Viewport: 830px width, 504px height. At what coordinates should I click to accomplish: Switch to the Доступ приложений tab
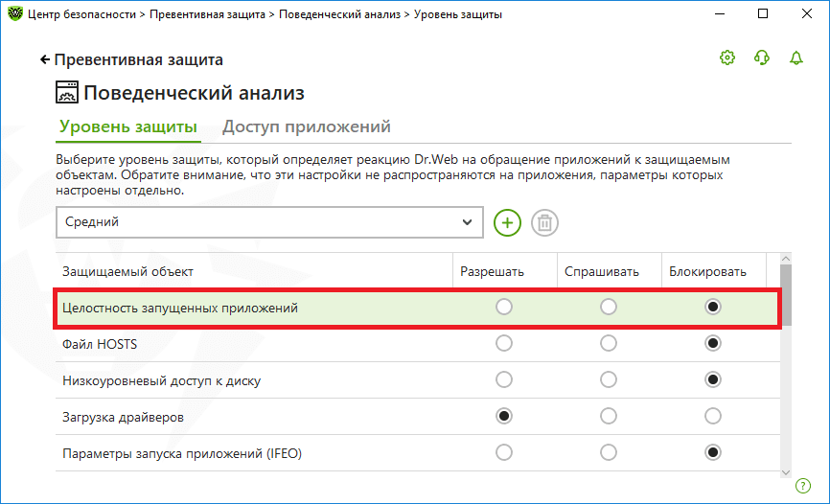coord(307,127)
